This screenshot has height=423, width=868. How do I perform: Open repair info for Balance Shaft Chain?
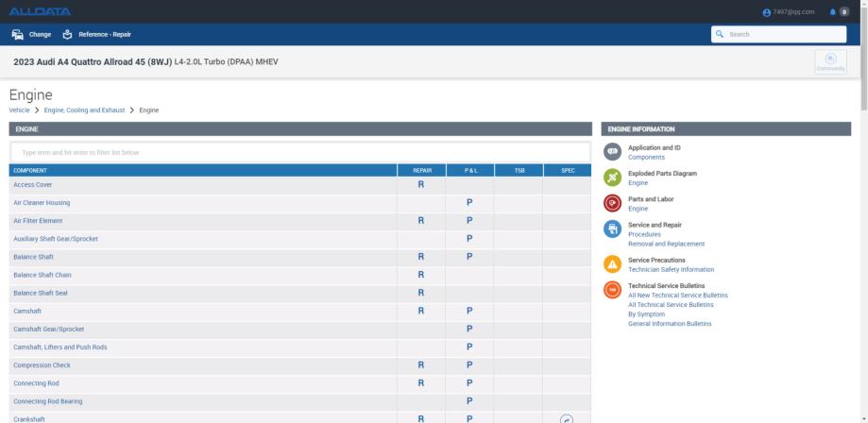420,275
